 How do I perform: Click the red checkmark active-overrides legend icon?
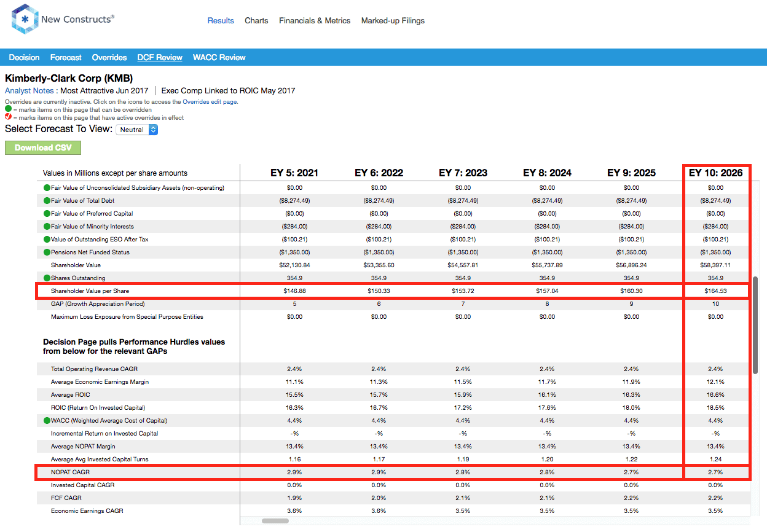coord(9,117)
